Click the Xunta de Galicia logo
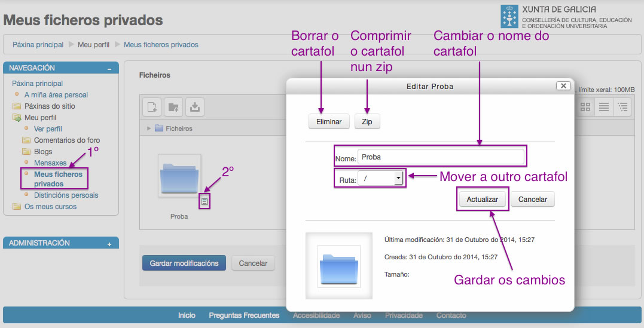The height and width of the screenshot is (328, 644). point(566,16)
